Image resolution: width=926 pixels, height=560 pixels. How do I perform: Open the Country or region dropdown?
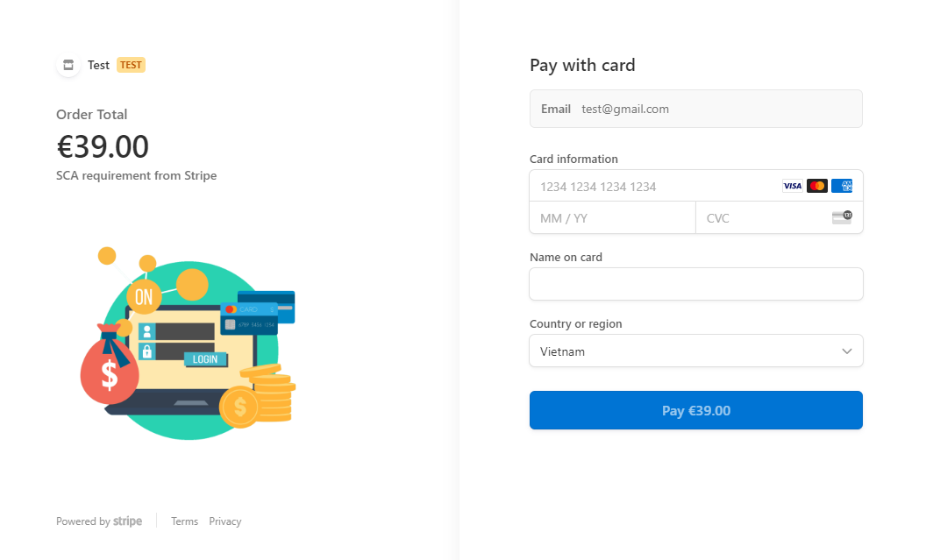pos(684,351)
